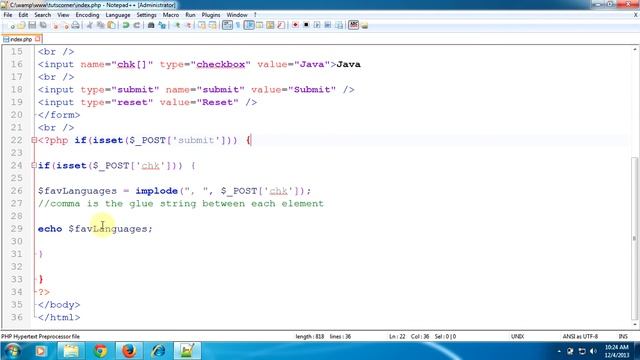
Task: Toggle the Indent Guide toolbar icon
Action: [249, 25]
